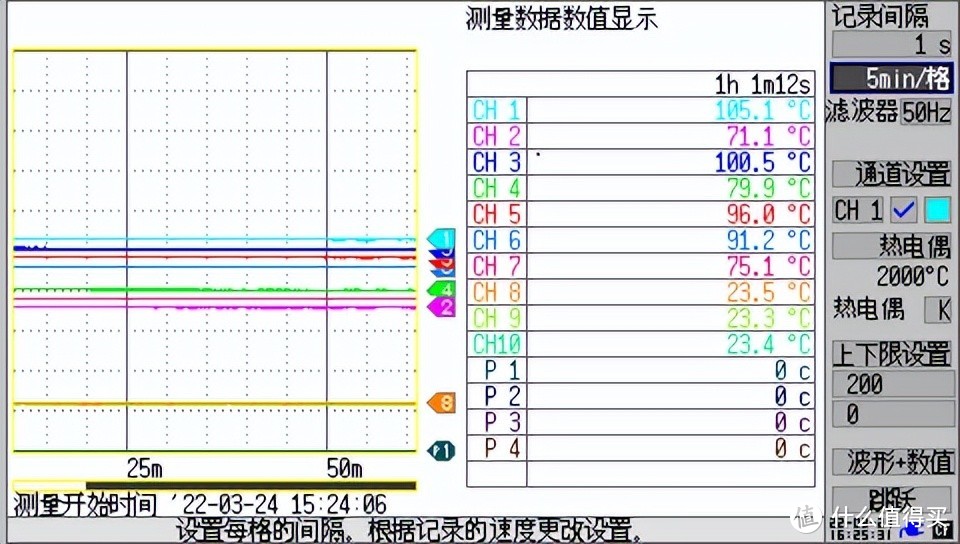Image resolution: width=960 pixels, height=544 pixels.
Task: Change the 50Hz filter setting
Action: pos(926,111)
